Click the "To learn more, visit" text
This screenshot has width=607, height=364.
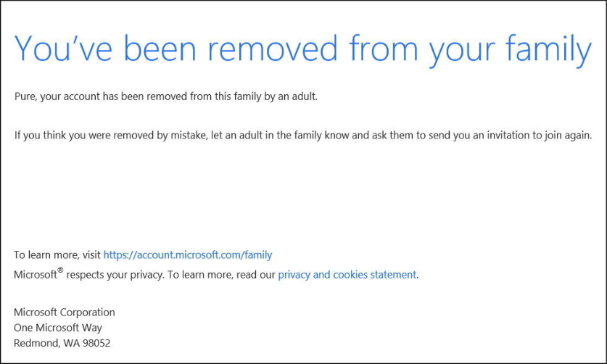coord(57,255)
